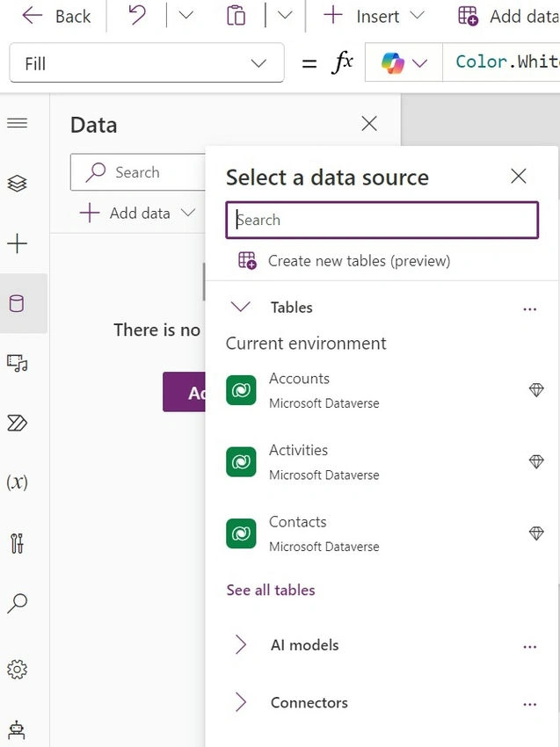Click Add data in the top toolbar
560x747 pixels.
508,16
